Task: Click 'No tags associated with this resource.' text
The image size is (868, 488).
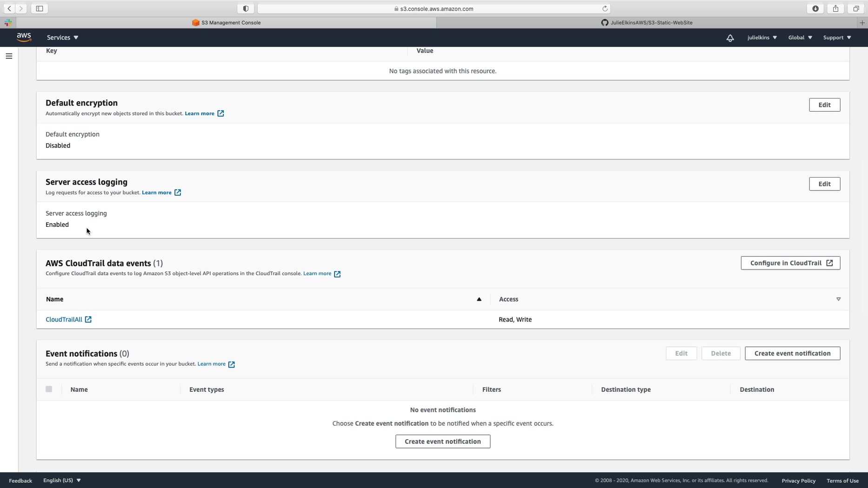Action: point(442,71)
